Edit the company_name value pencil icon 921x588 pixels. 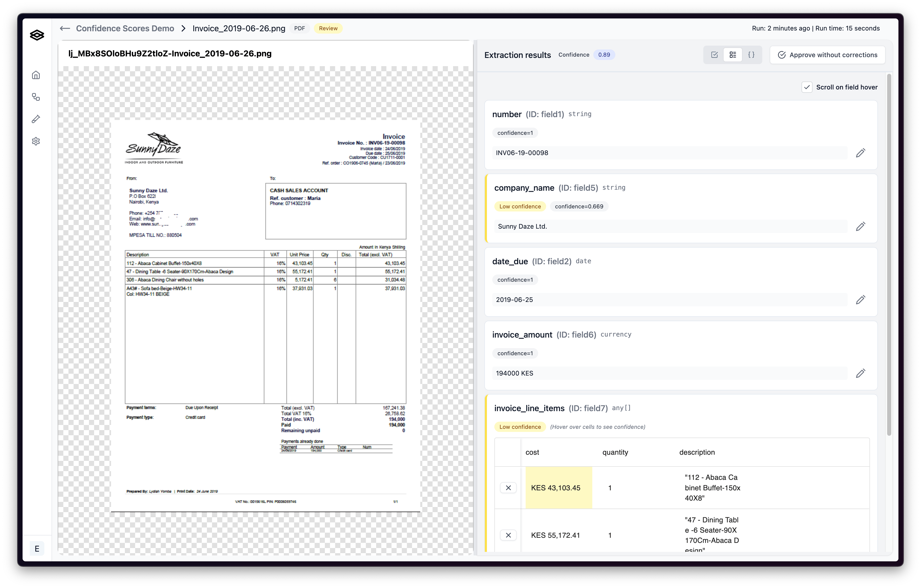pos(860,226)
